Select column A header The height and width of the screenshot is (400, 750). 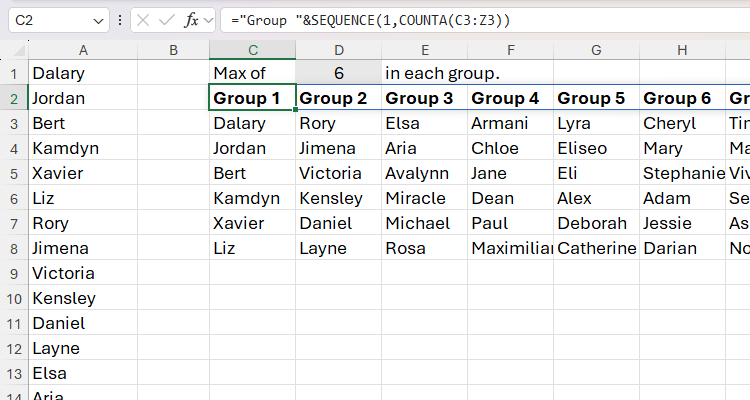click(82, 50)
